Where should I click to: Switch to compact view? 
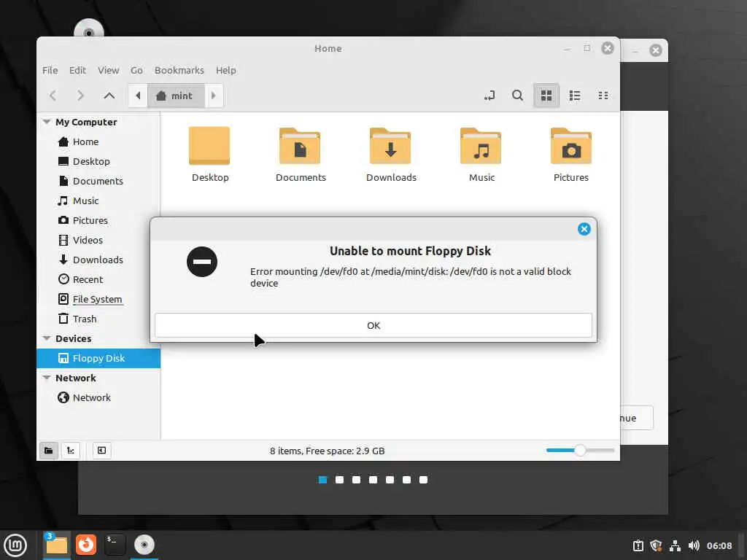tap(603, 96)
